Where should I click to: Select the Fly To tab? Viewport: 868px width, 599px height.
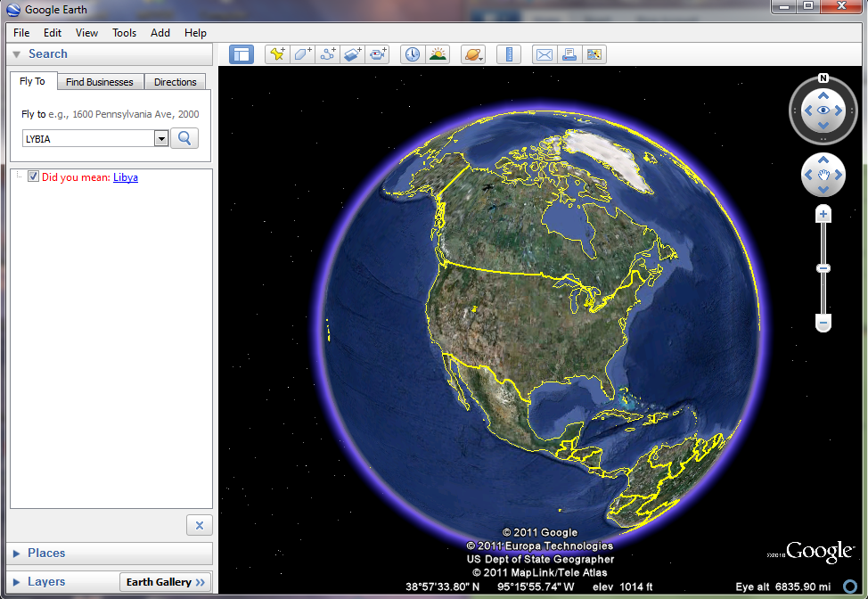coord(33,81)
